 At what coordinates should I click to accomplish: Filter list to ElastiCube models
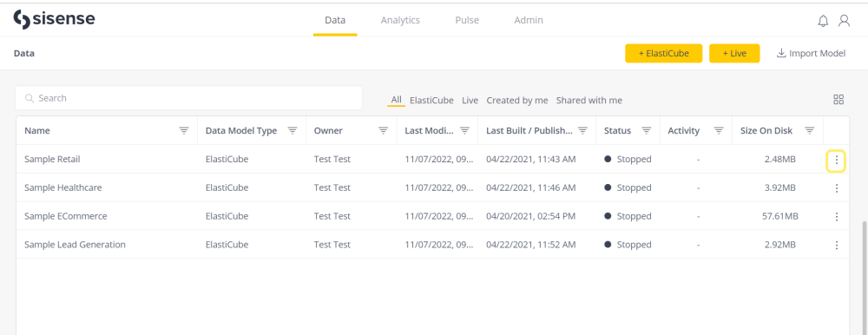point(431,100)
